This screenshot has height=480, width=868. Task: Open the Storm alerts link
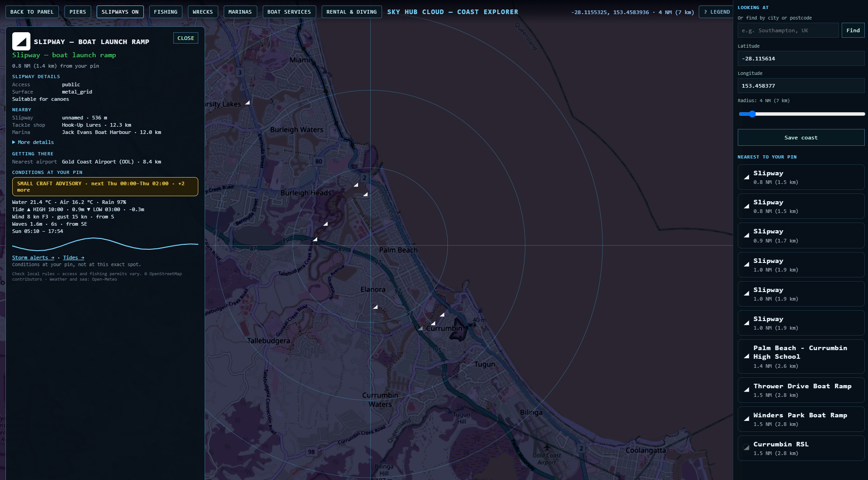pos(33,257)
